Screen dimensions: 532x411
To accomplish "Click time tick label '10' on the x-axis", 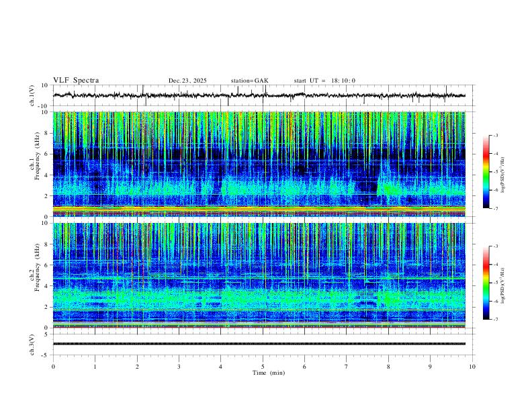I will coord(472,367).
